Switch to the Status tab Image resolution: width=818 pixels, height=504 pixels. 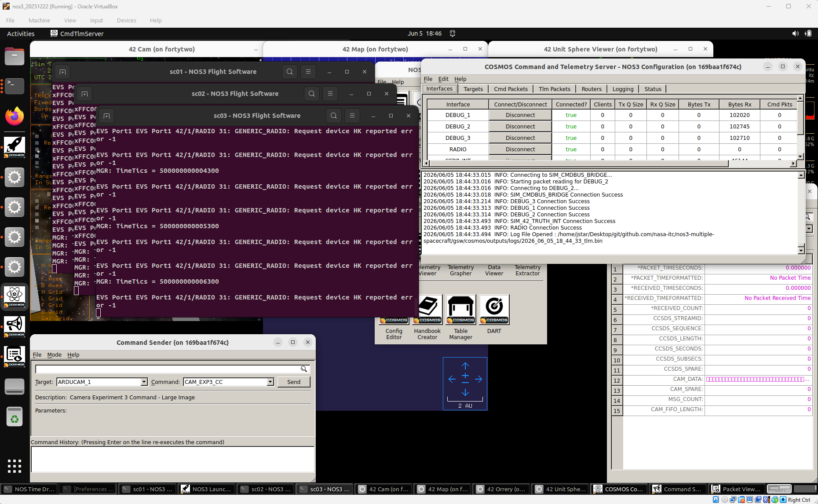pos(653,89)
